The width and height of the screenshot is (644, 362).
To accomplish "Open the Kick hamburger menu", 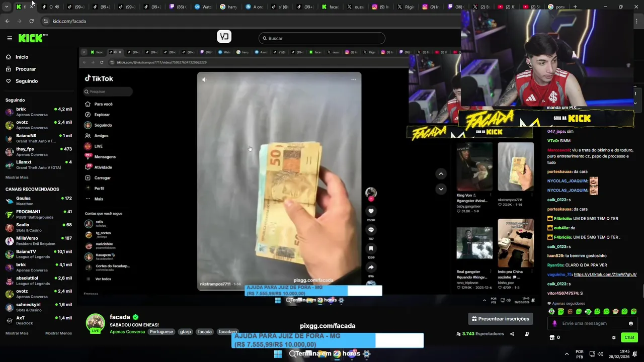I will pos(10,38).
